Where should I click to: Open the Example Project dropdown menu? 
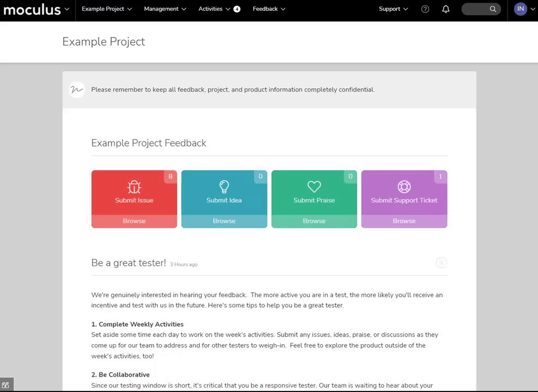tap(107, 9)
